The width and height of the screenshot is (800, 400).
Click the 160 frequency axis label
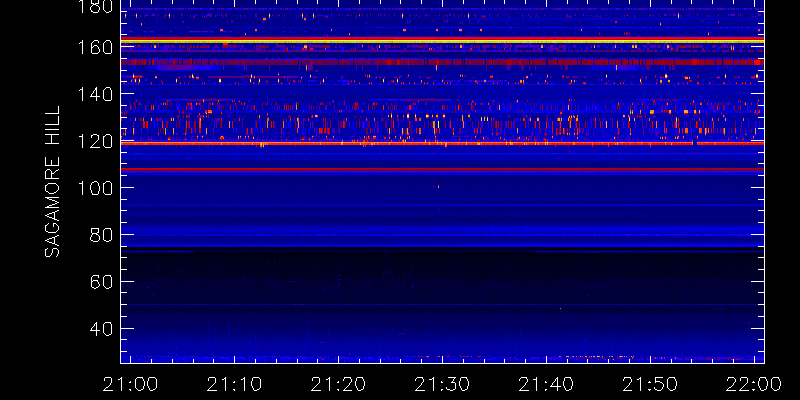[96, 47]
